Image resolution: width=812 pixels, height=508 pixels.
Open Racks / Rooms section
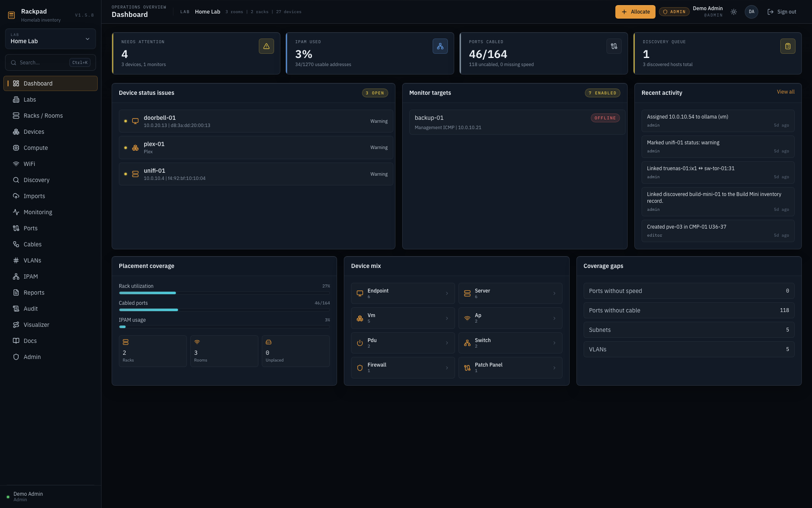coord(50,116)
